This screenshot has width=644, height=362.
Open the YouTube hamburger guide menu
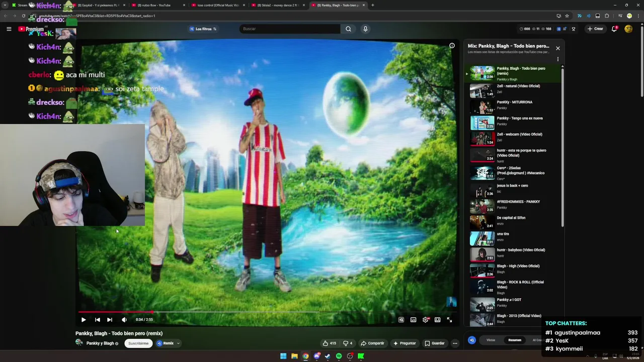click(x=9, y=29)
